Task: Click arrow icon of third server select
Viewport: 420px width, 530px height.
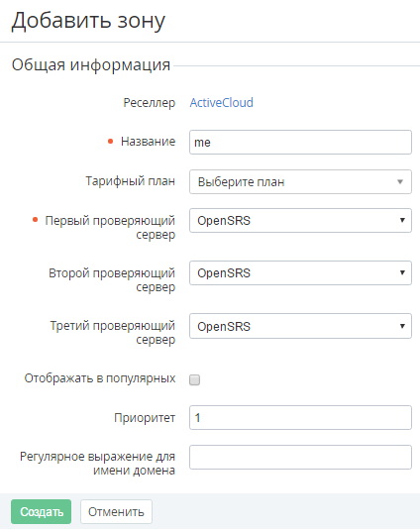Action: click(402, 326)
